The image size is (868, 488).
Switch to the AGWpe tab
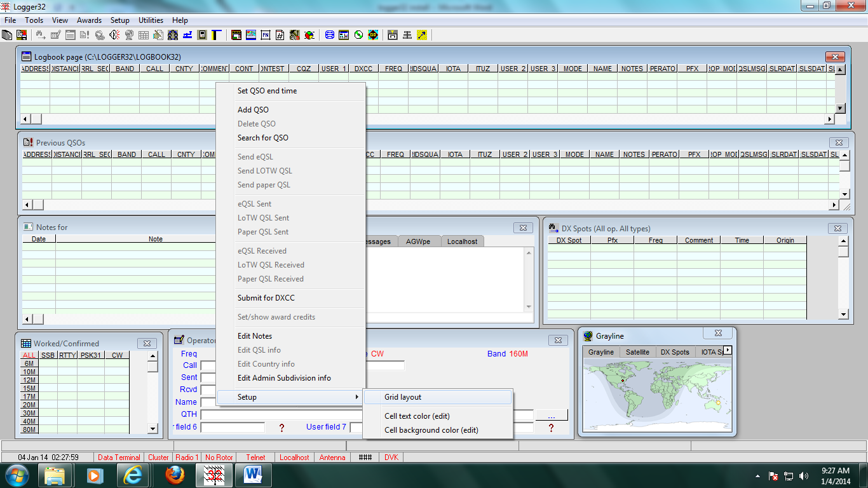[418, 241]
